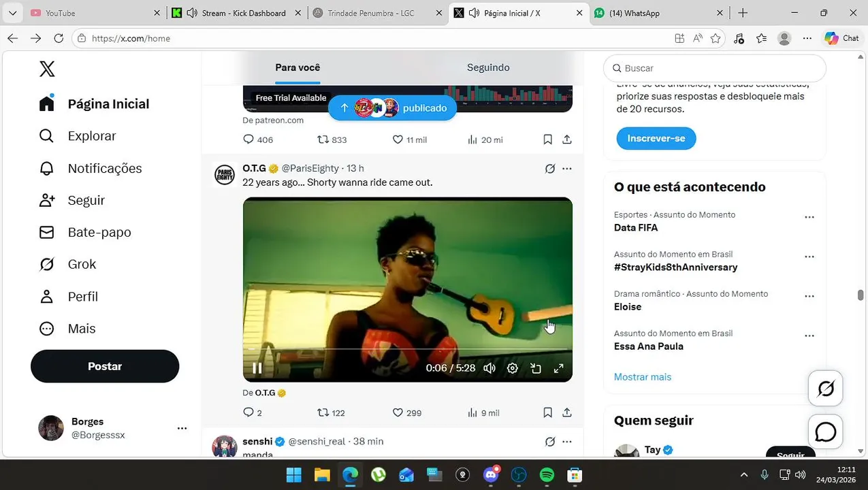
Task: Open Grok from the sidebar
Action: 67,264
